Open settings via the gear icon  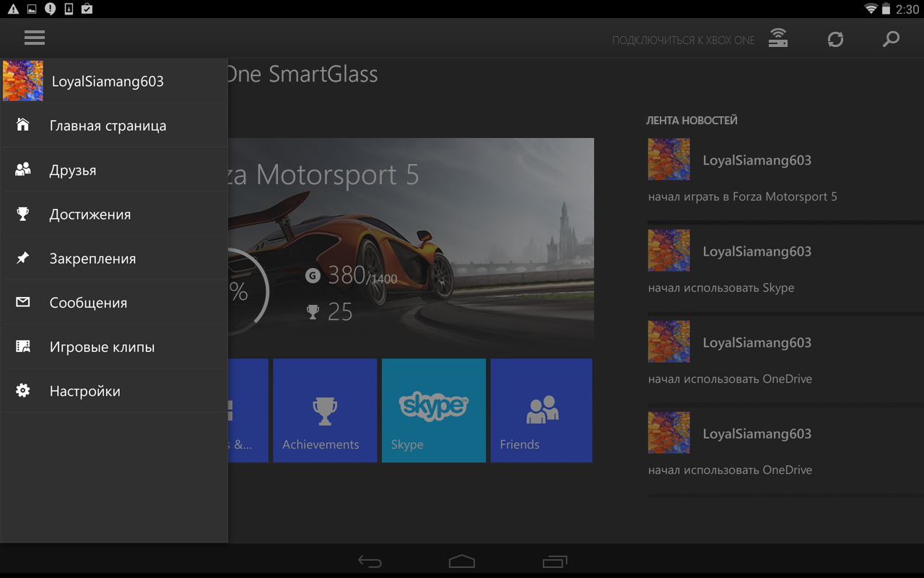coord(23,390)
